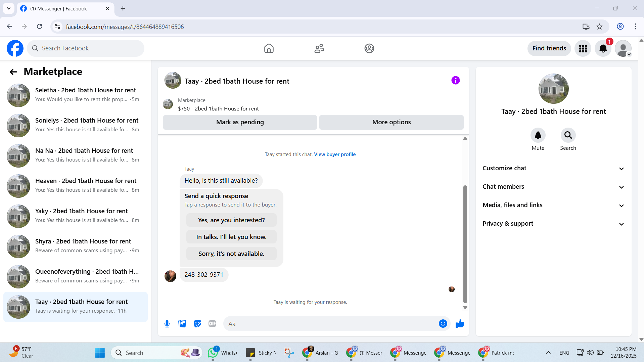
Task: Open the emoji picker
Action: point(443,324)
